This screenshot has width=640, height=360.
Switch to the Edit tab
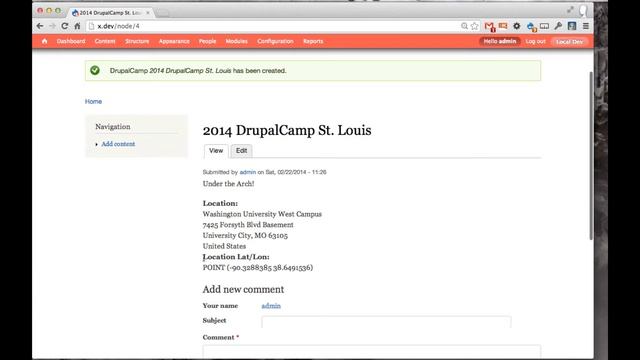click(241, 151)
